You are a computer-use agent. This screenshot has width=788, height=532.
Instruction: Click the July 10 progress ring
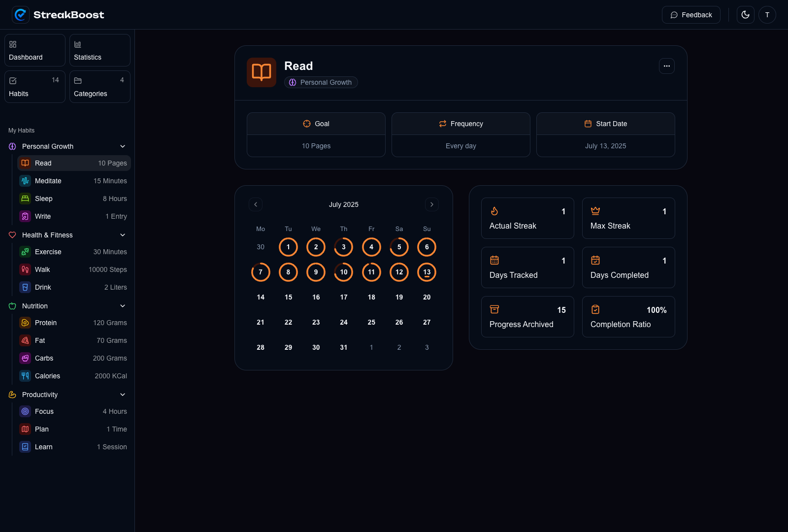343,272
